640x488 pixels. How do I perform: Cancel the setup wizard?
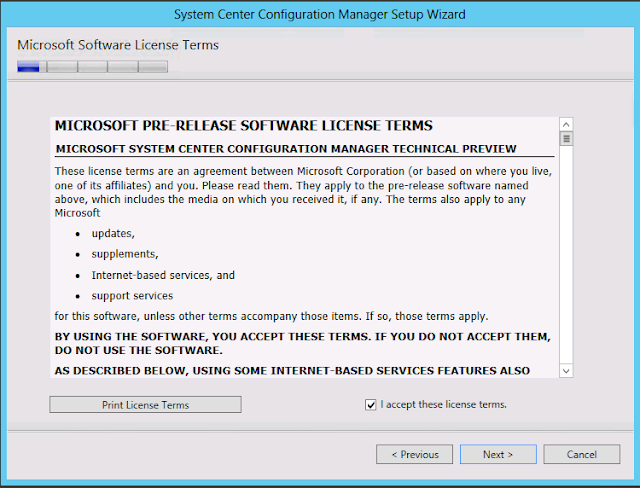pos(582,454)
